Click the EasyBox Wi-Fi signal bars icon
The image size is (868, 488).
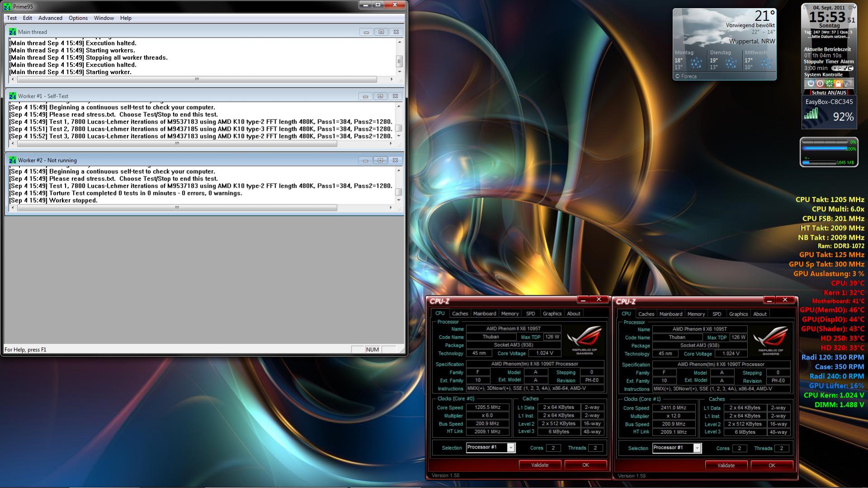point(811,114)
